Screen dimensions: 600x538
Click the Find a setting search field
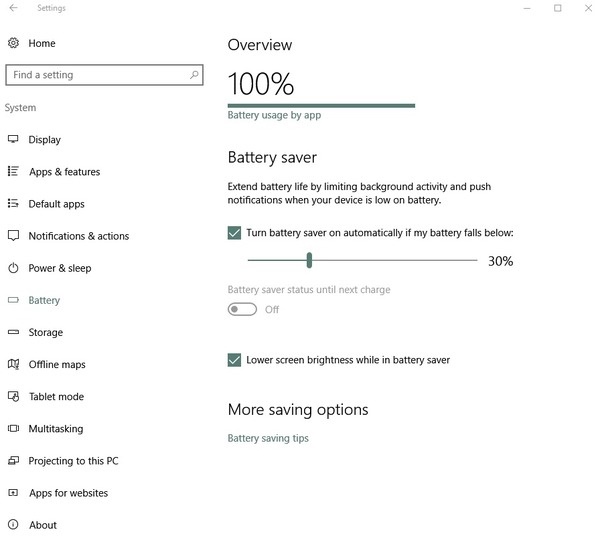pyautogui.click(x=104, y=75)
